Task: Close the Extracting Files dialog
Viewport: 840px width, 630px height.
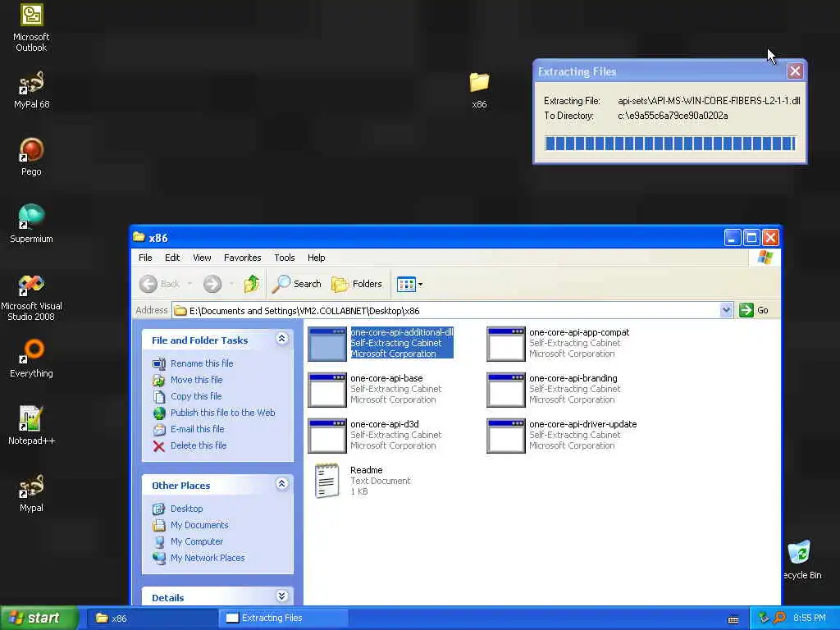Action: click(x=794, y=71)
